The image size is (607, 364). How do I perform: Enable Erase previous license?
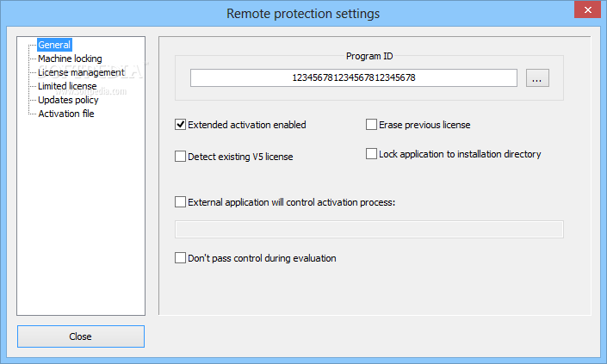point(371,125)
